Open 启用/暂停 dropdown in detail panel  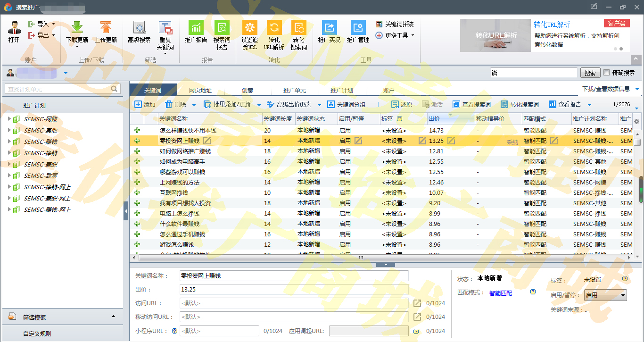click(x=605, y=295)
